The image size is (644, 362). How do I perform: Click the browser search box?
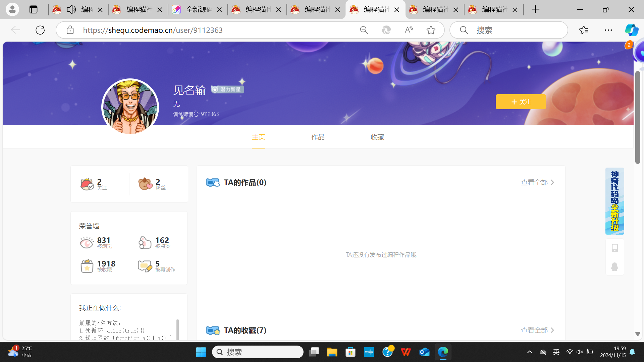[x=509, y=30]
